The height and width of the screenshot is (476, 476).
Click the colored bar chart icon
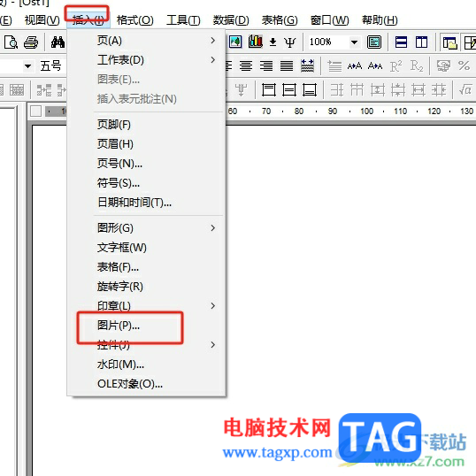pos(256,42)
